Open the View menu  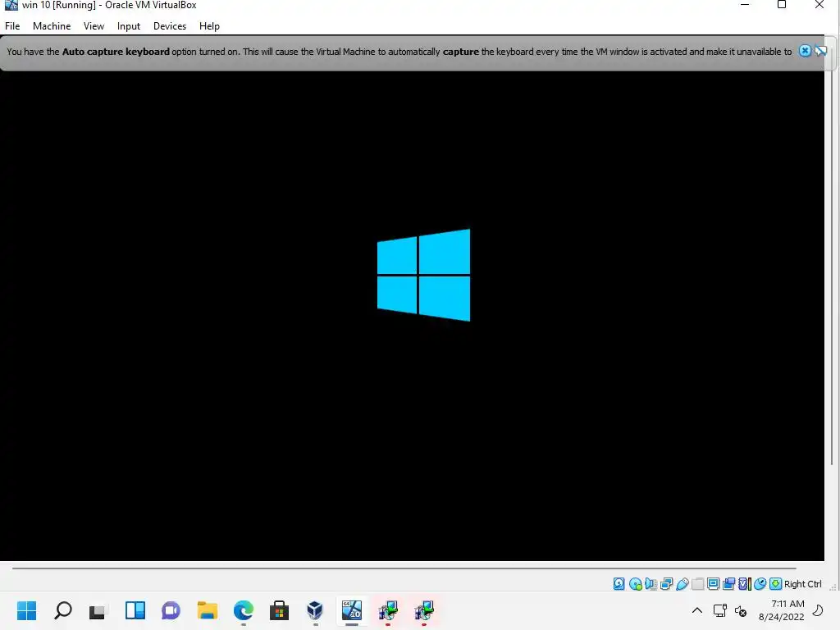point(94,25)
